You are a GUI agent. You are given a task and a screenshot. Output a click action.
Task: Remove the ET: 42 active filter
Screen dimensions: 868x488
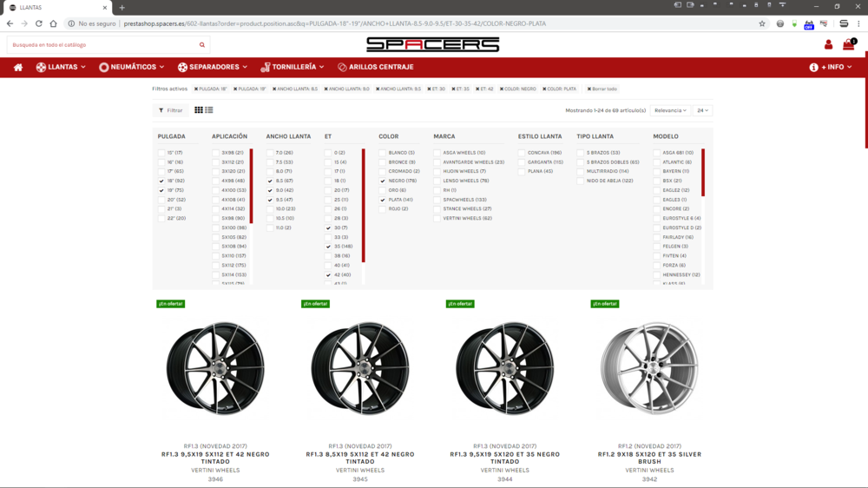click(x=477, y=89)
